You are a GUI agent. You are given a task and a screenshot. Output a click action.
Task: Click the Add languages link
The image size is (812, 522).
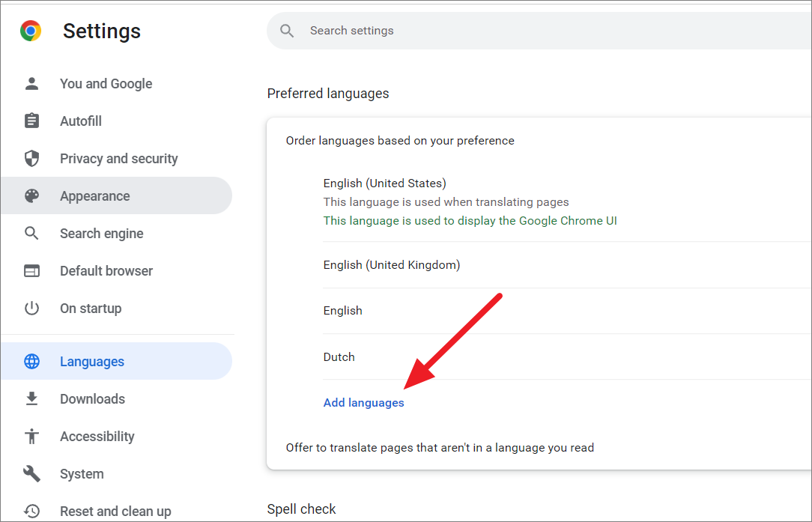point(363,403)
